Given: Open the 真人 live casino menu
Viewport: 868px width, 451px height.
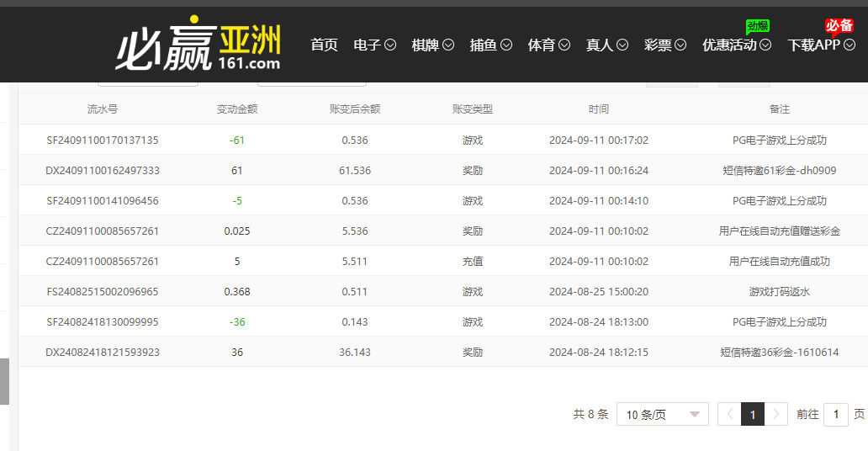Looking at the screenshot, I should (606, 45).
